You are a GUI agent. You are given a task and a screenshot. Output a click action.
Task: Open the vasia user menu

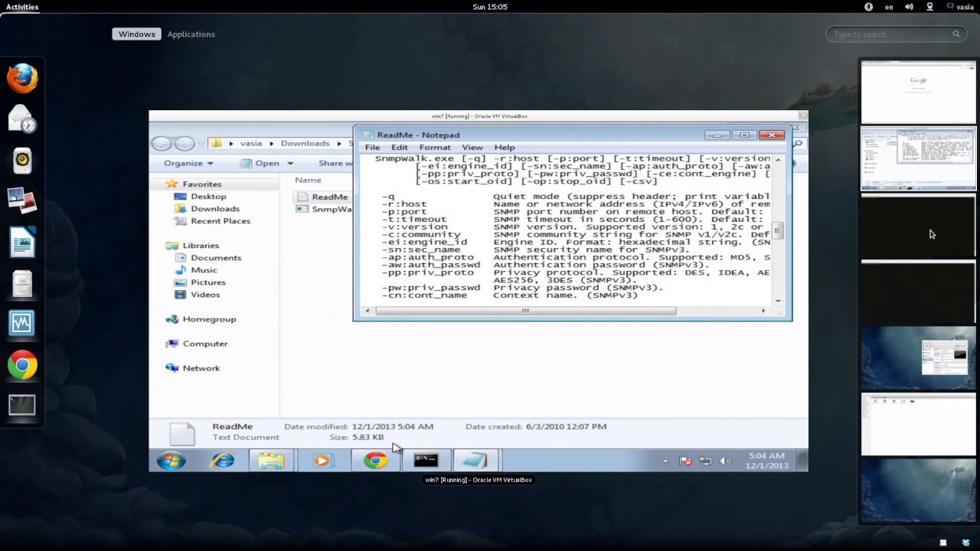pos(960,7)
